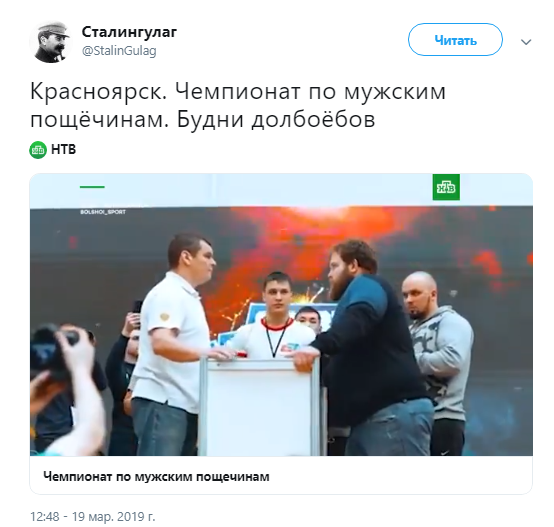This screenshot has height=527, width=554.
Task: Open the card title Чемпионат по мужским пощечинам
Action: click(x=156, y=477)
